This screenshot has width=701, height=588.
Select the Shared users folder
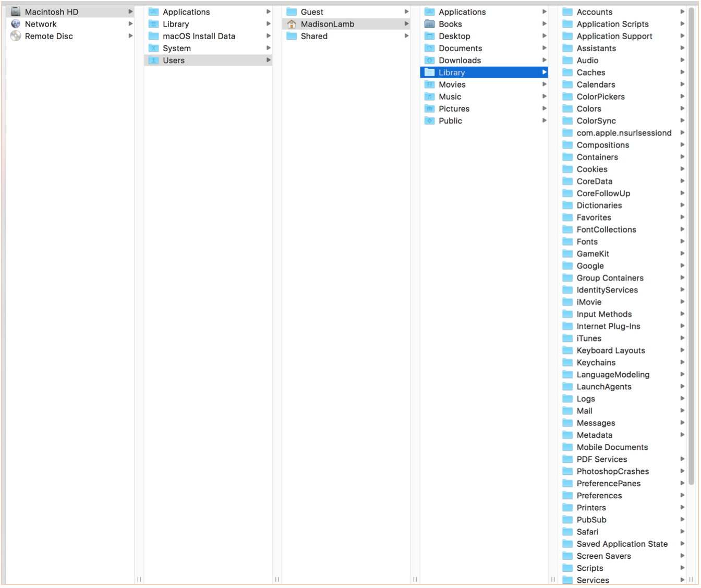click(314, 36)
